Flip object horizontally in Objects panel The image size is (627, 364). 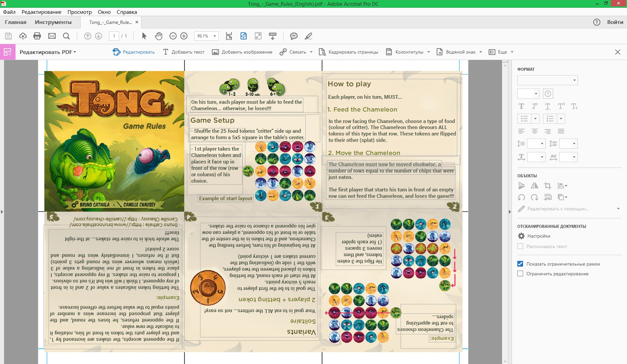[x=535, y=186]
